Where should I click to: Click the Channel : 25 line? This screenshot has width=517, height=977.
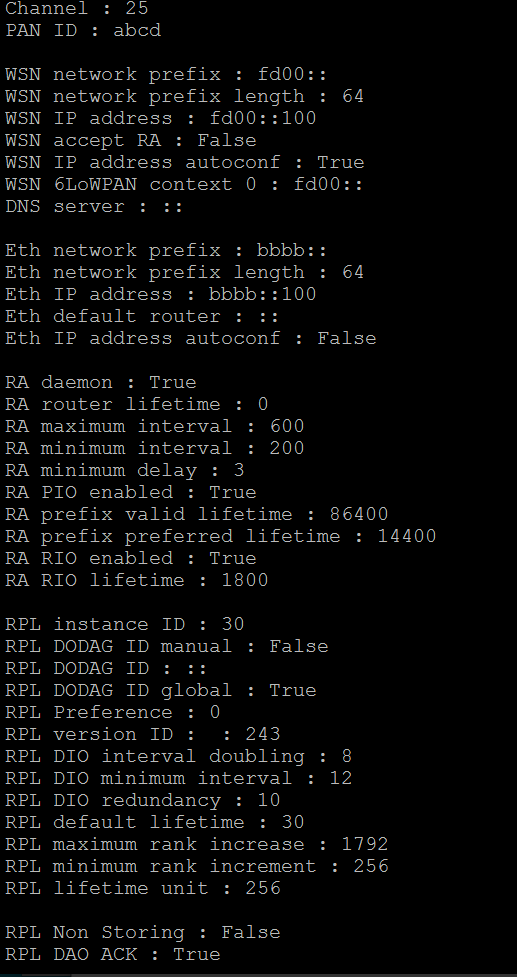[77, 9]
